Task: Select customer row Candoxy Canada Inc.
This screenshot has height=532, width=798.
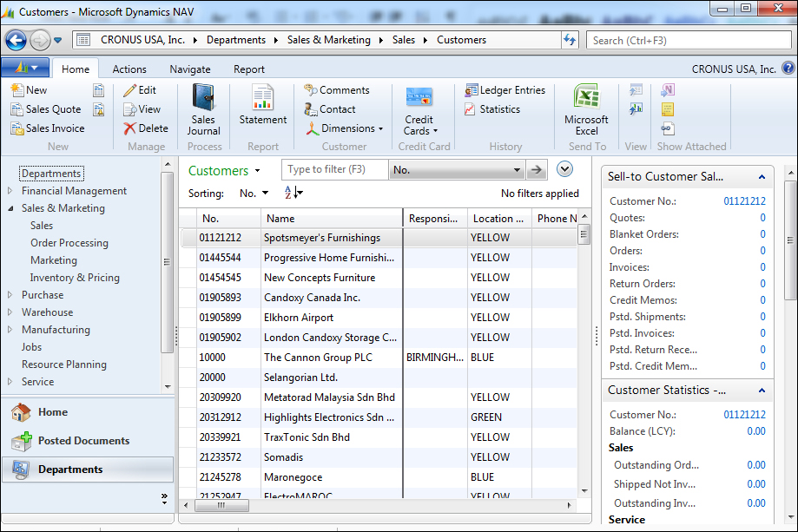Action: pos(379,298)
